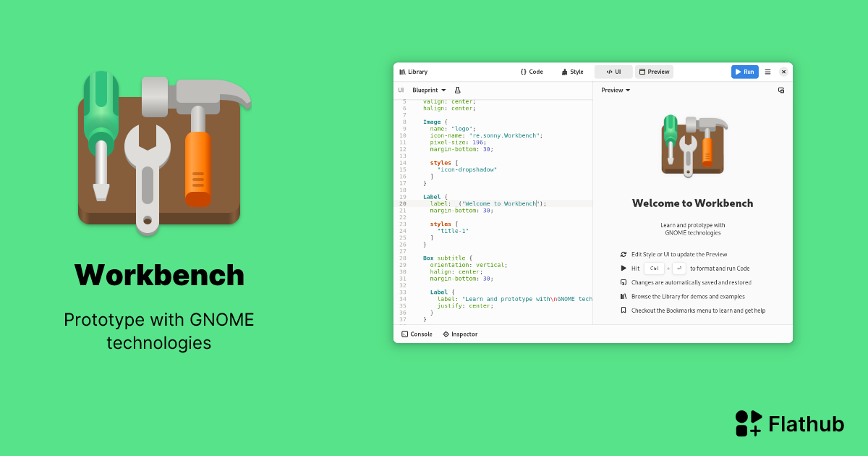
Task: Open the Console panel
Action: [417, 334]
